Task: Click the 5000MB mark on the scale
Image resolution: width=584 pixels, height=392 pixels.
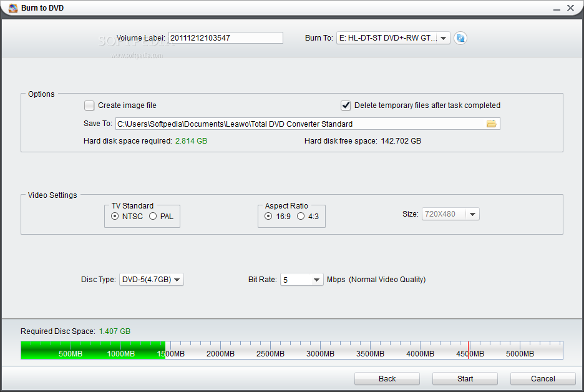Action: 520,354
